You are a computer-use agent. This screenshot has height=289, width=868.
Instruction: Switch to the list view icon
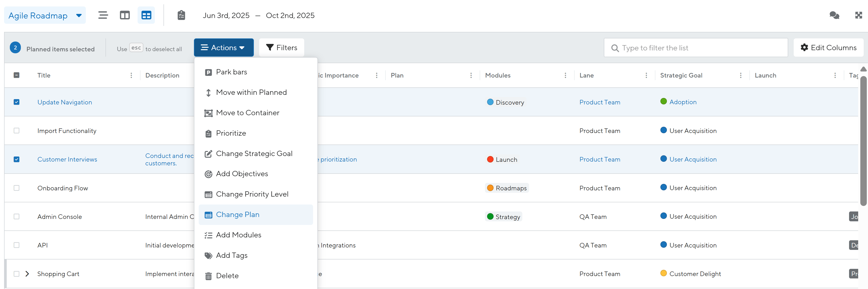coord(103,15)
